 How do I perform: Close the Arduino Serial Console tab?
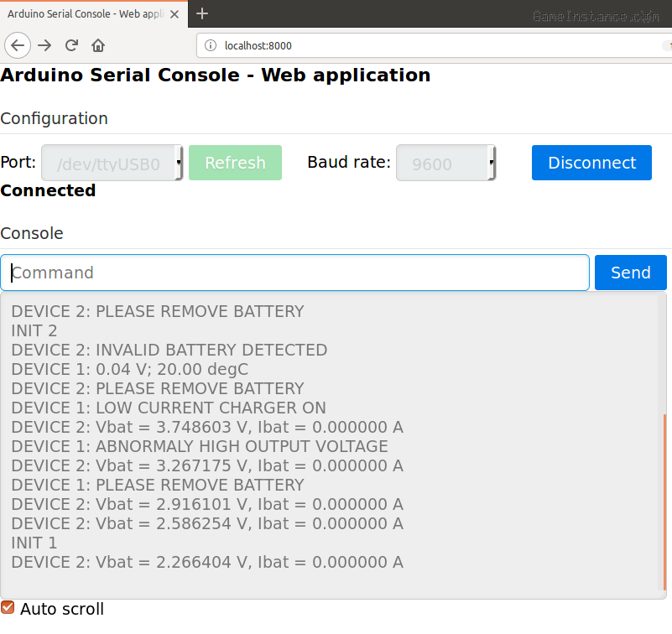[175, 14]
